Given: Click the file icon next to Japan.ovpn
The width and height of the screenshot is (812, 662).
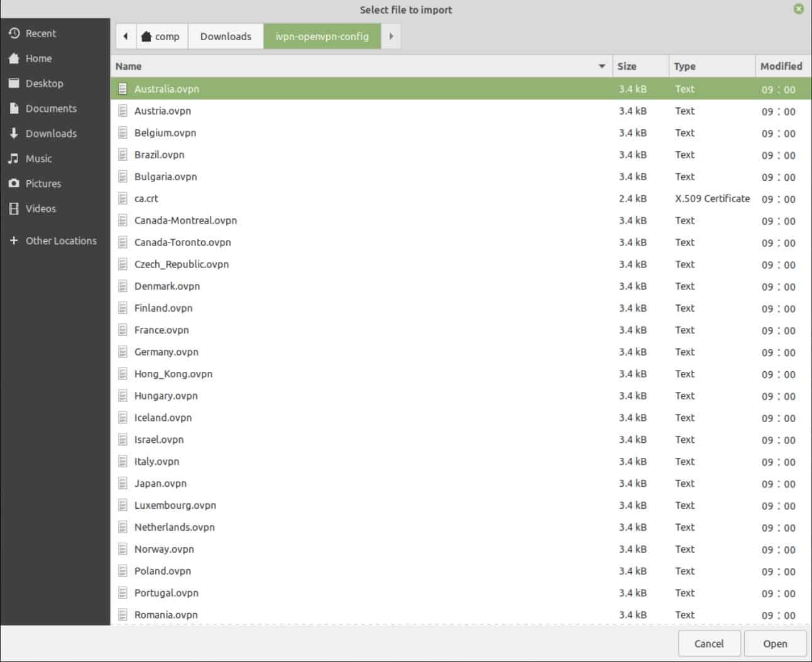Looking at the screenshot, I should pos(123,484).
